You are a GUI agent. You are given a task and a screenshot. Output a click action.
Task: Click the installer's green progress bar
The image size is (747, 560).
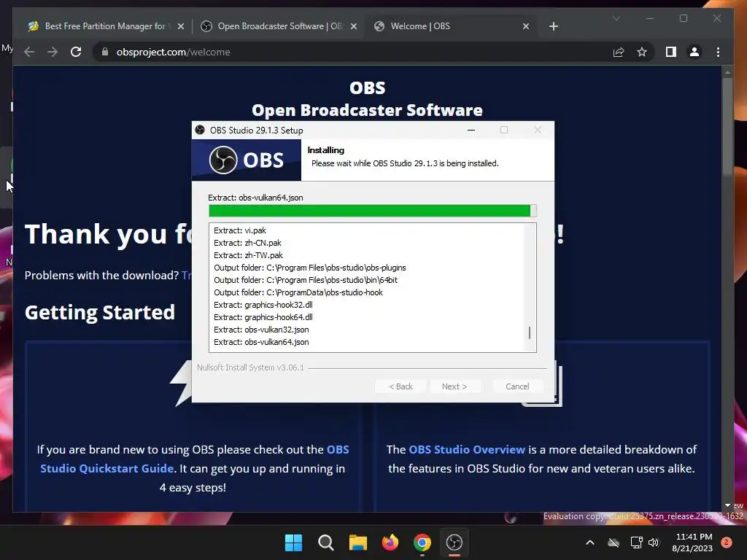click(373, 211)
